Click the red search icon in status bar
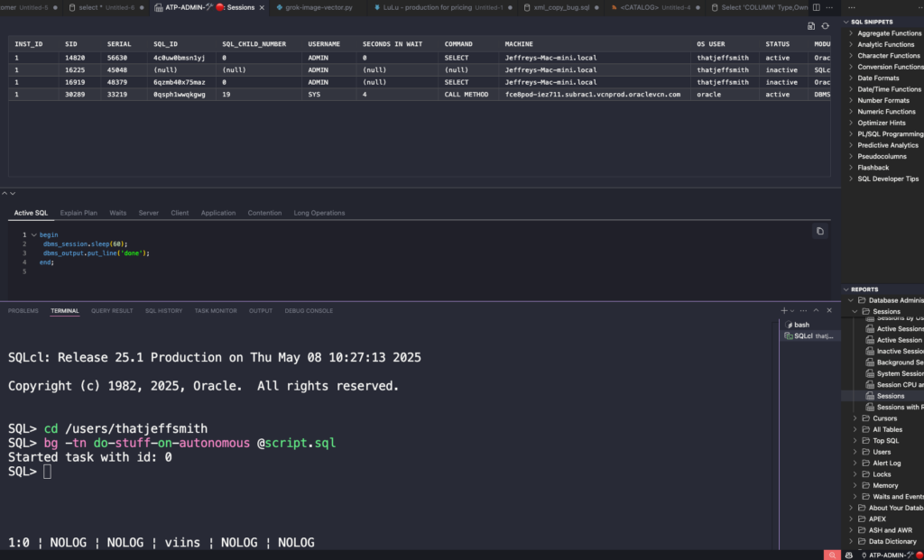The height and width of the screenshot is (560, 924). pos(834,554)
